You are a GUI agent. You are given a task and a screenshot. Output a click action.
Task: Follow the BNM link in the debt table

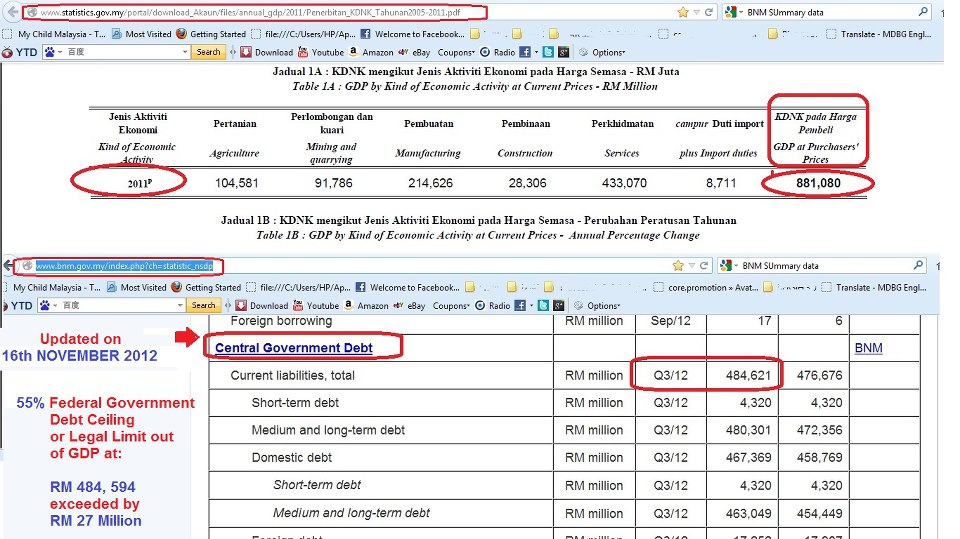click(868, 348)
